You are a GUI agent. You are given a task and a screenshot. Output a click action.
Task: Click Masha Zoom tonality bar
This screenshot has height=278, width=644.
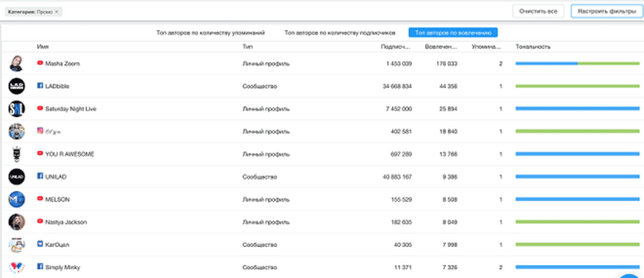point(577,64)
